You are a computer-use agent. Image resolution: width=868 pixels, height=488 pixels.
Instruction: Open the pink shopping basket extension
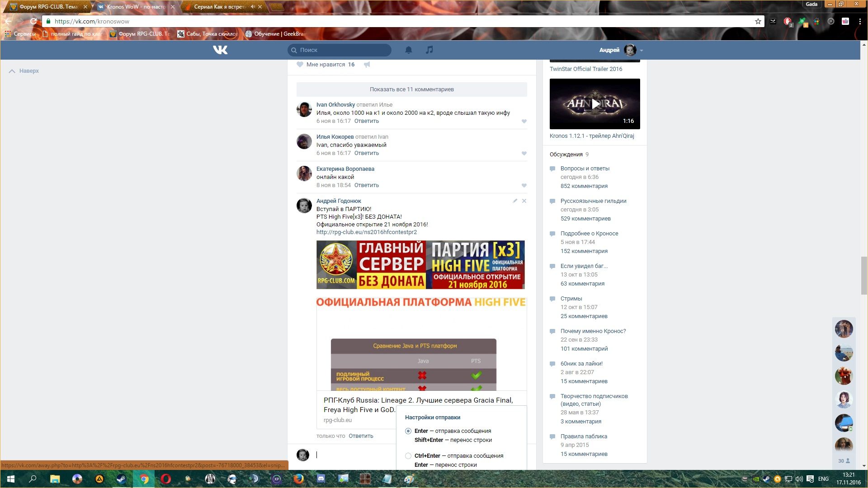pos(845,21)
